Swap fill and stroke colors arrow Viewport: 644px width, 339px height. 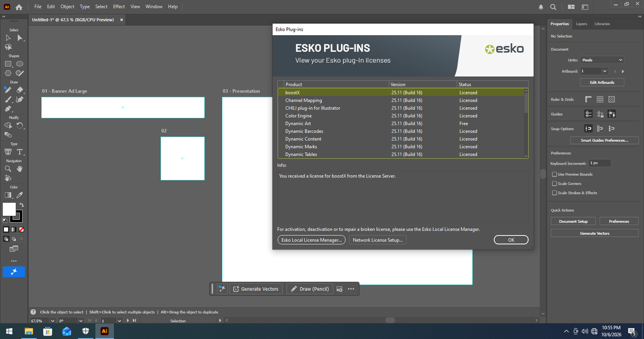tap(22, 205)
